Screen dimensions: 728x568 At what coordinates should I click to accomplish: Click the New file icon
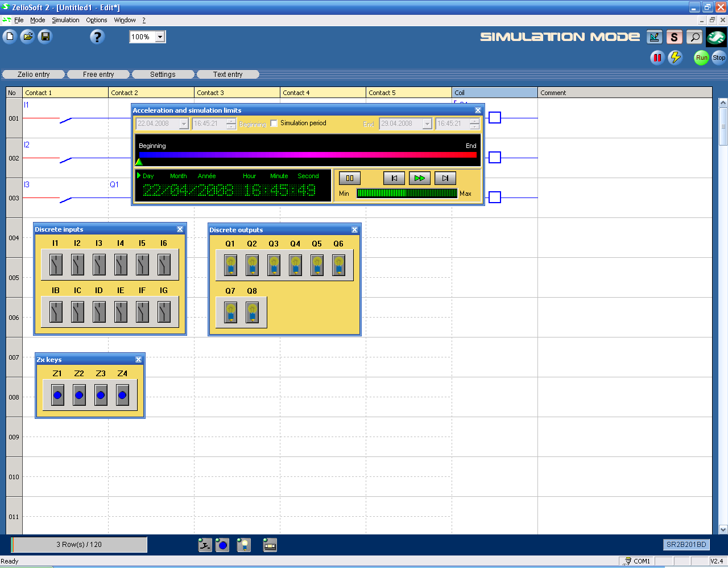[x=10, y=37]
